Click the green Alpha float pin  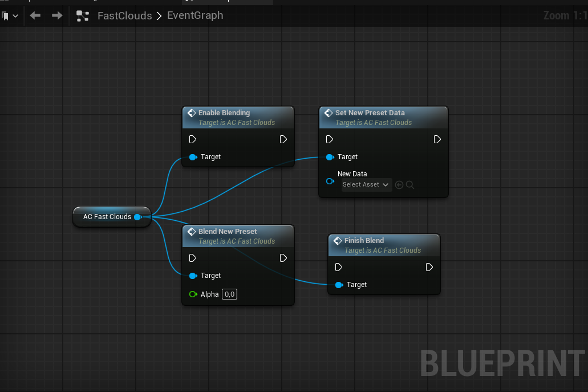[x=193, y=294]
